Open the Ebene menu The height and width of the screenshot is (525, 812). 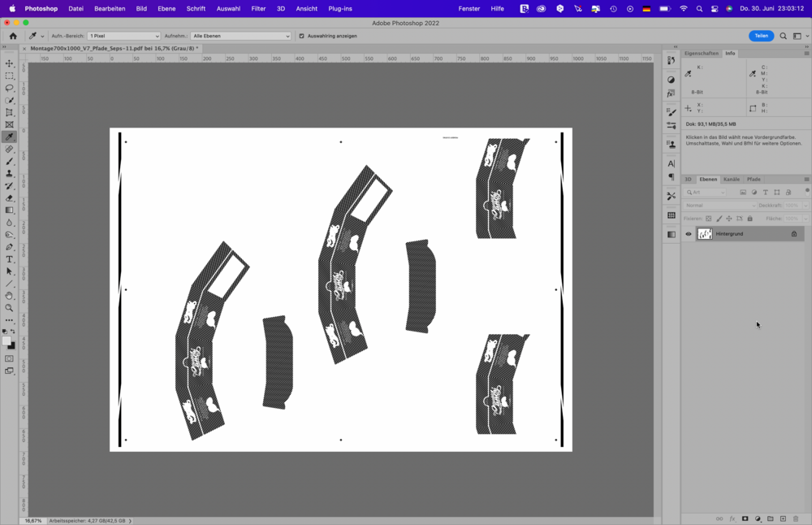click(x=166, y=9)
